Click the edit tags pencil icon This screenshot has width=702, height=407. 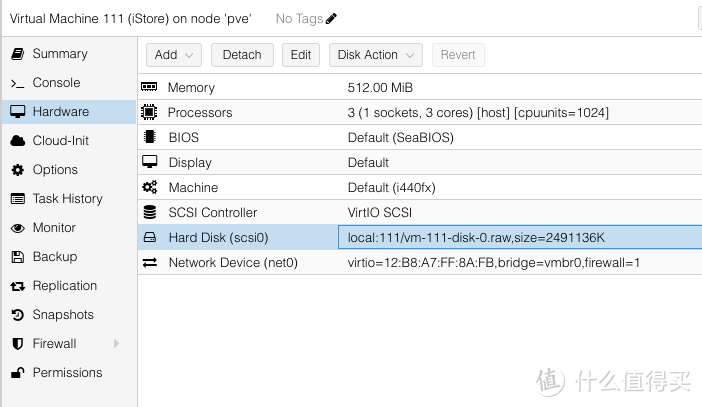click(x=332, y=18)
